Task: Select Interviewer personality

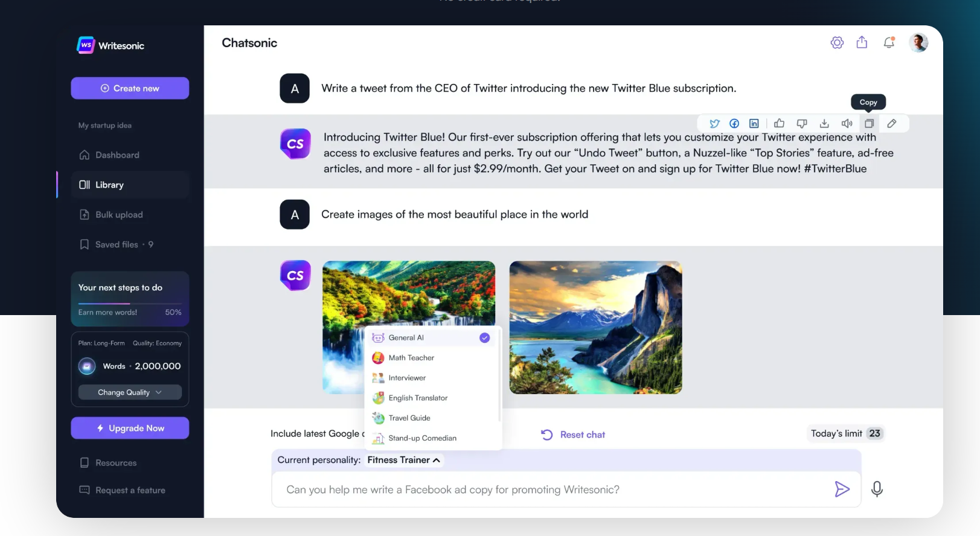Action: 431,378
